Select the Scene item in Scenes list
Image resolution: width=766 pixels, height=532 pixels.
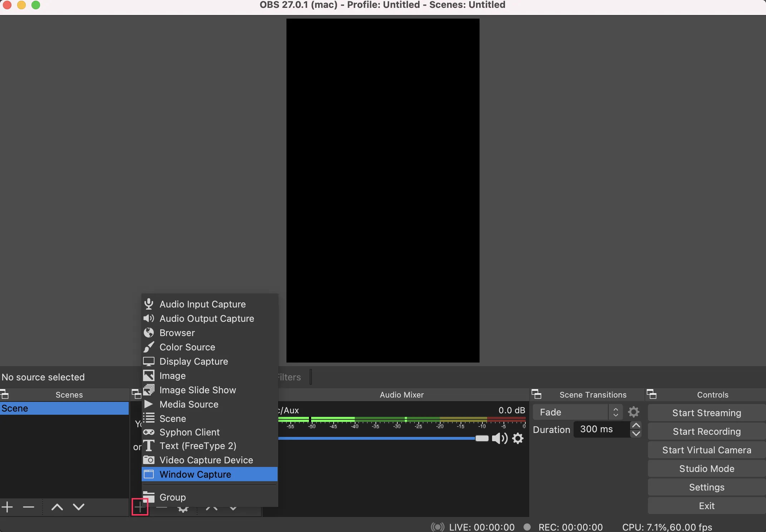click(64, 408)
